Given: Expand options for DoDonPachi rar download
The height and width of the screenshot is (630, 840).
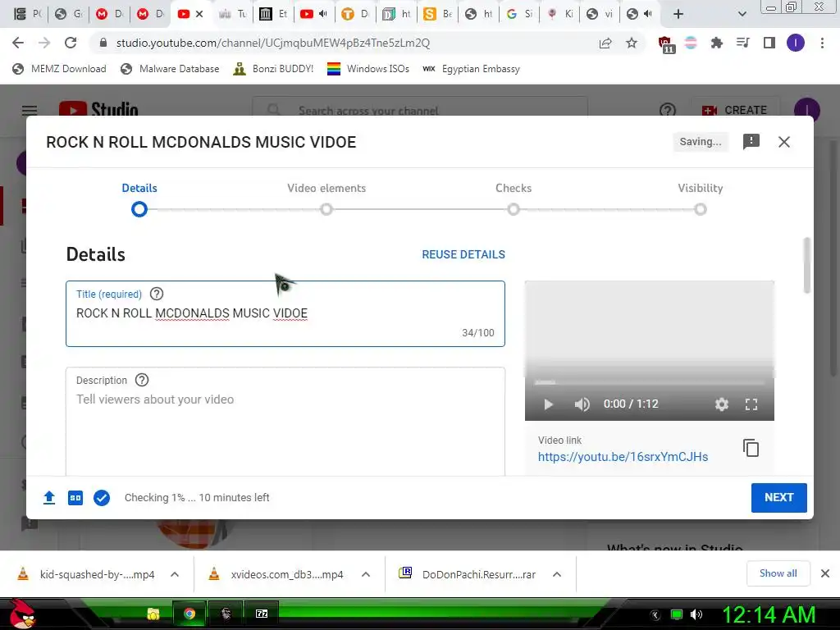Looking at the screenshot, I should pyautogui.click(x=557, y=574).
